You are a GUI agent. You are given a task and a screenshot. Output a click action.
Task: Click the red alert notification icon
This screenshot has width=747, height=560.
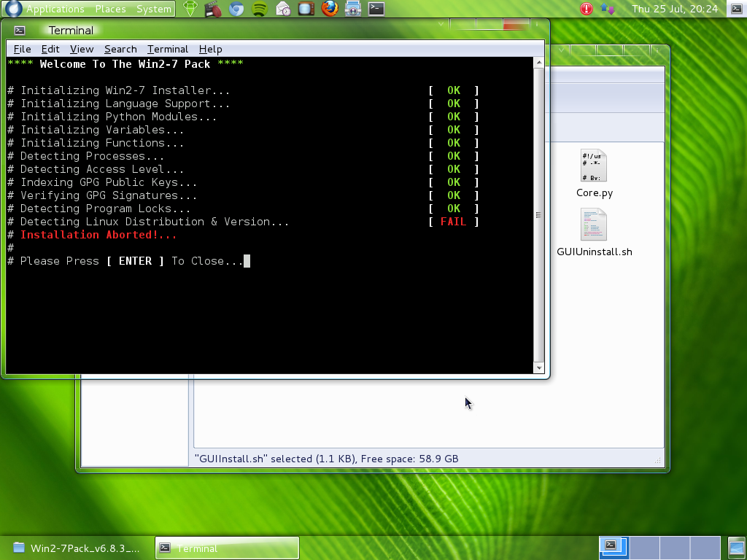click(587, 9)
